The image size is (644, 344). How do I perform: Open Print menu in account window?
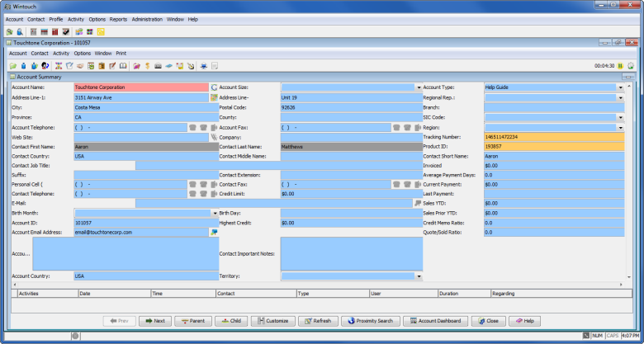(121, 54)
